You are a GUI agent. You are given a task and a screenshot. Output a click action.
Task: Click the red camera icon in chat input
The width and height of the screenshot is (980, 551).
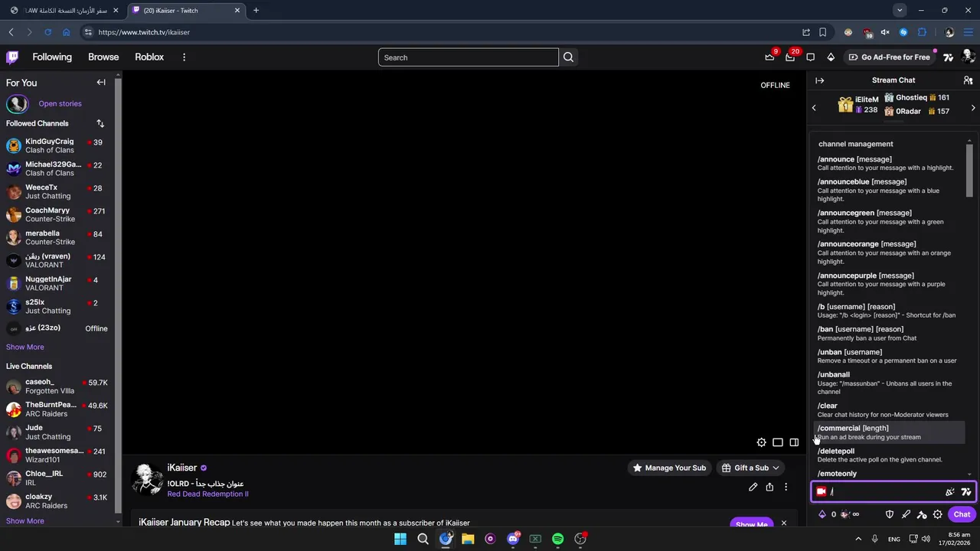click(x=822, y=492)
